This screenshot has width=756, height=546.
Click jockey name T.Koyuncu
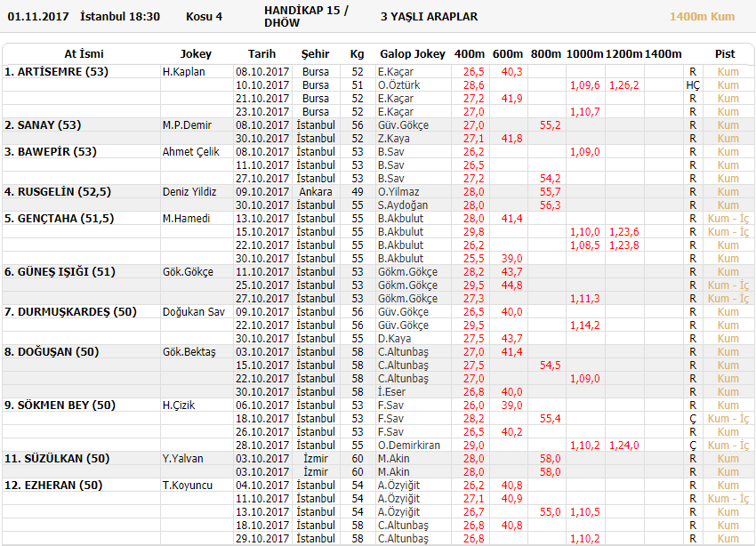click(188, 486)
